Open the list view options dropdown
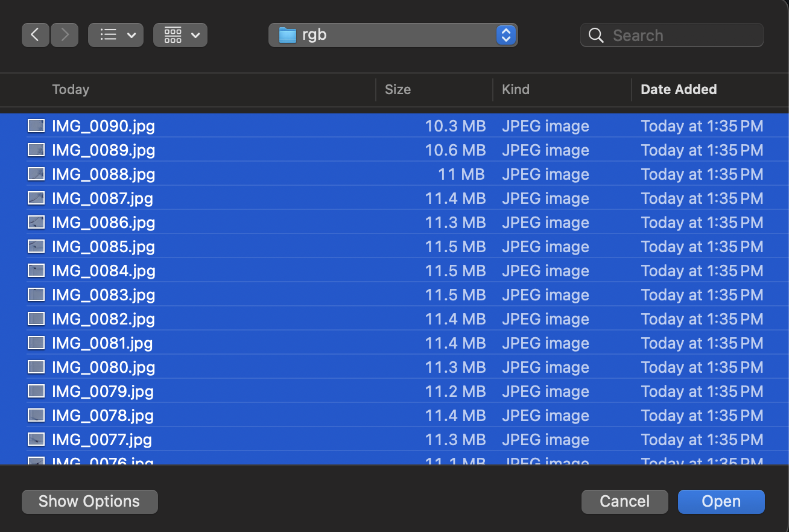This screenshot has height=532, width=789. click(x=116, y=35)
